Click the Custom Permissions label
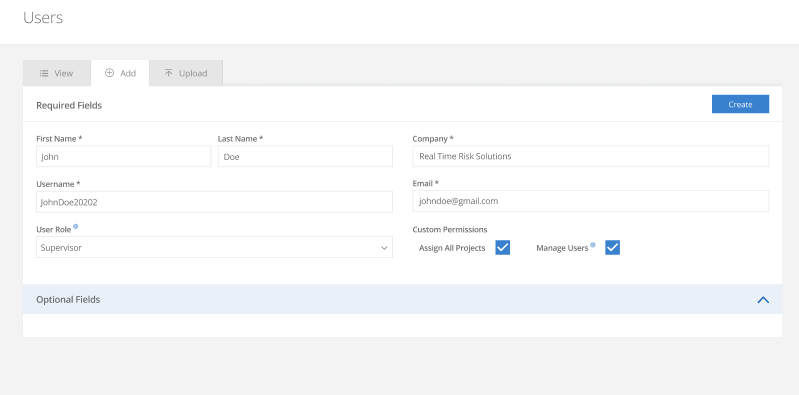The width and height of the screenshot is (799, 395). point(450,229)
